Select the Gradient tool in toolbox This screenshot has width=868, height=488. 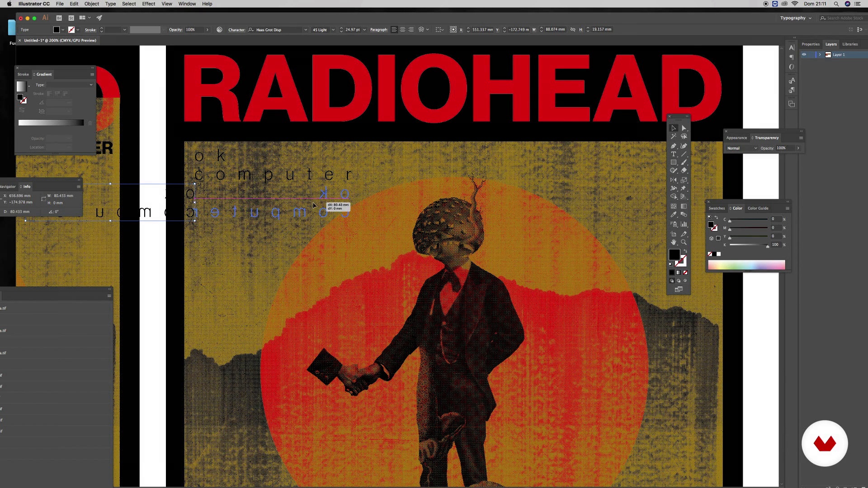pos(684,206)
